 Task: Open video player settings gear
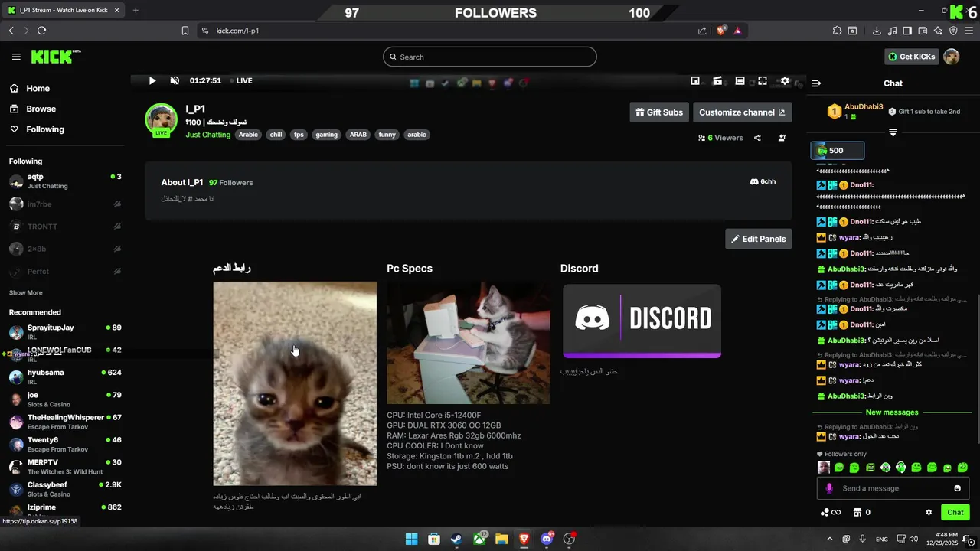[x=785, y=80]
